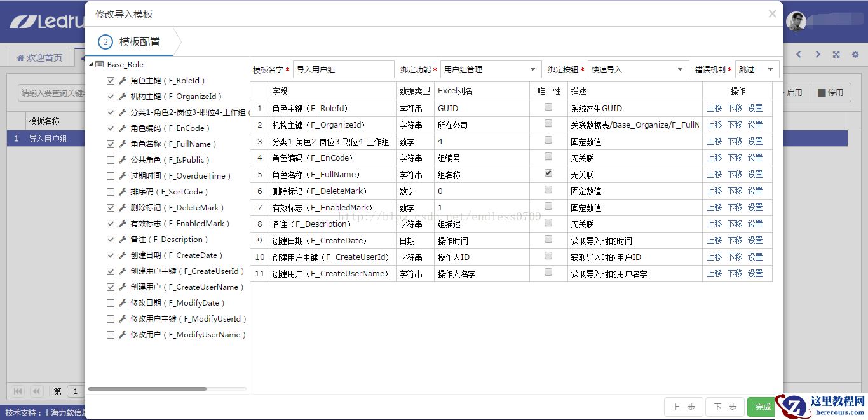Tick the F_ModifyDate field checkbox
This screenshot has height=420, width=868.
(111, 303)
